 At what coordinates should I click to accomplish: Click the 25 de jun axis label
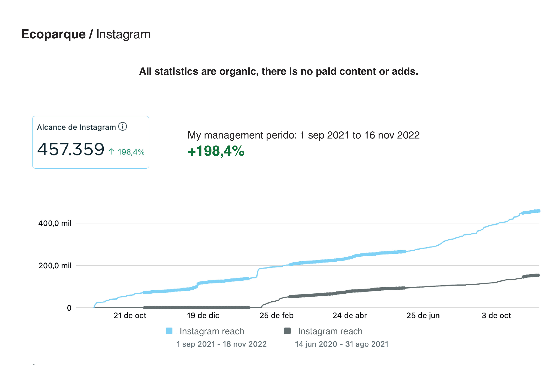pos(423,315)
